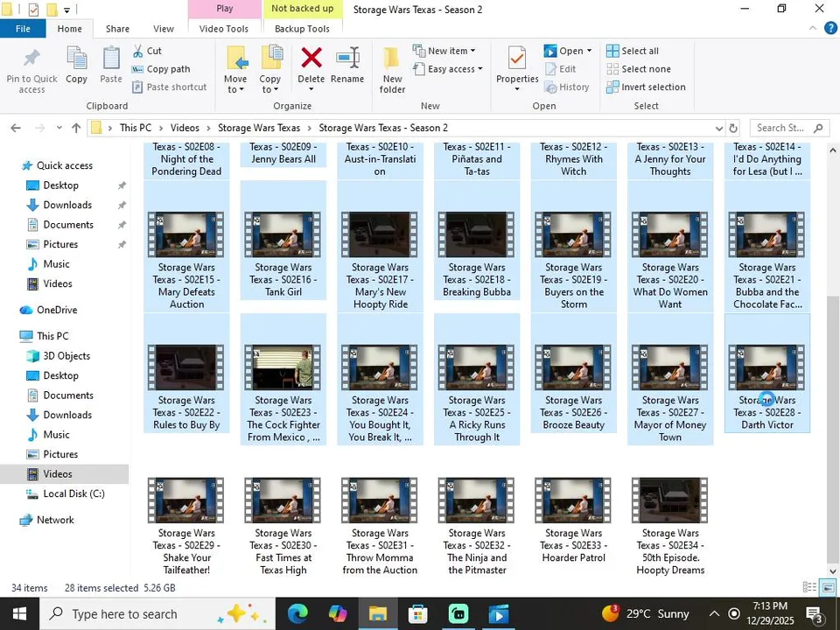Open Copilot from the taskbar
Screen dimensions: 840x630
click(x=338, y=614)
